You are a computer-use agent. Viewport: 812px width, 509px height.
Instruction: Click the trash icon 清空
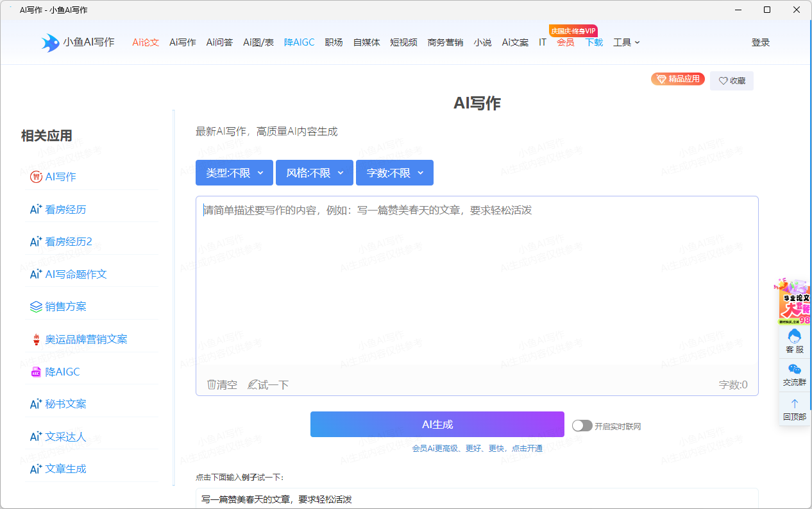pos(212,384)
